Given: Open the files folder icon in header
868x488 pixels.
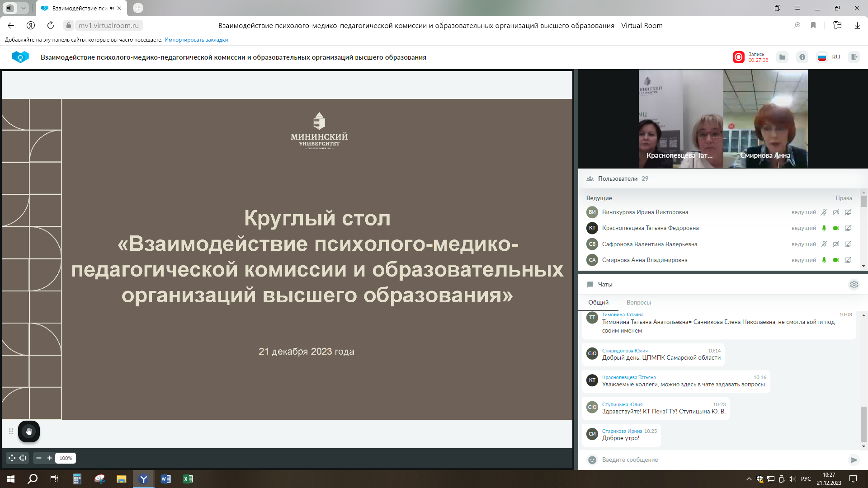Looking at the screenshot, I should pos(782,57).
